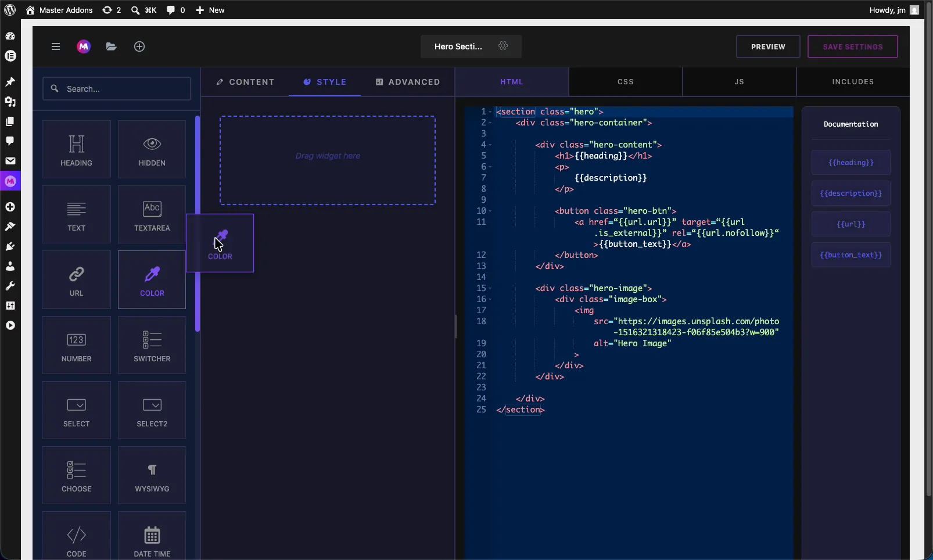Insert the {{button_text}} variable tag
The height and width of the screenshot is (560, 933).
pos(851,255)
